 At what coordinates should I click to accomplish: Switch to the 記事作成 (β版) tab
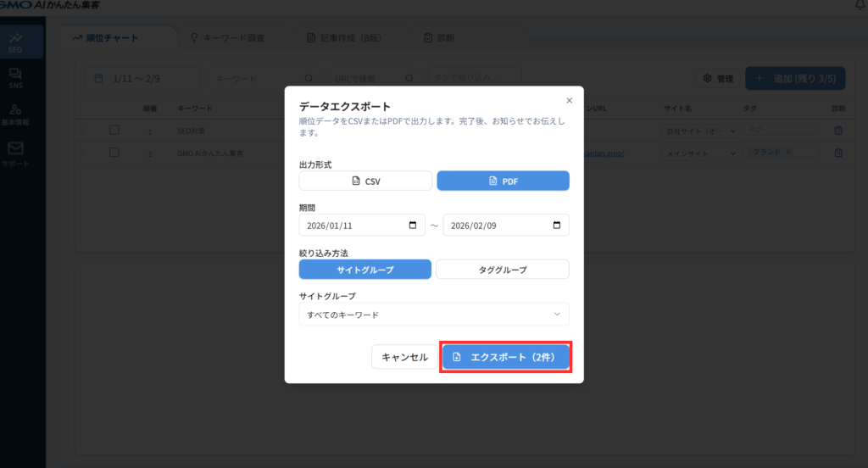[x=349, y=38]
